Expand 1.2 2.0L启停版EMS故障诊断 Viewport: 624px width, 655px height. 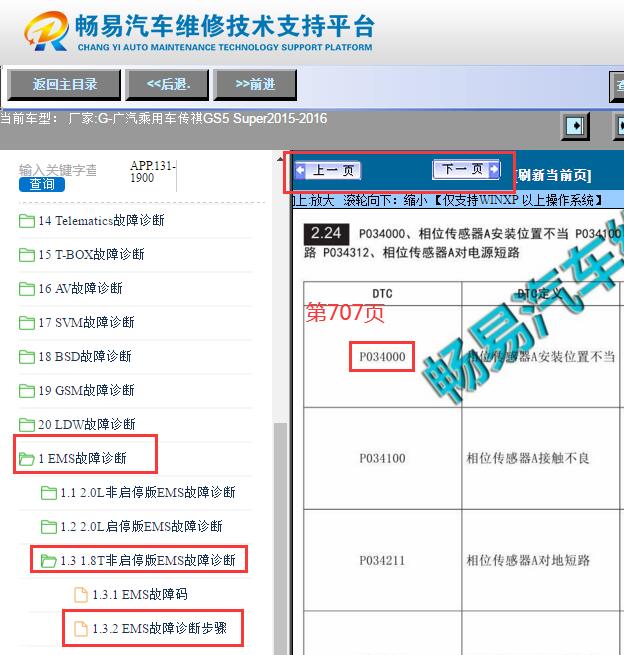(x=141, y=527)
